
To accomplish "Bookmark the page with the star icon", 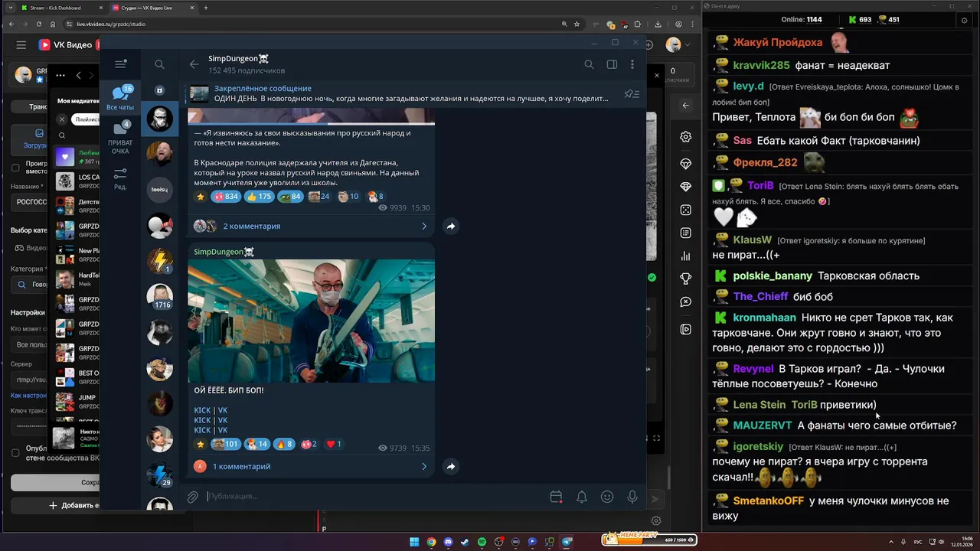I will 577,24.
